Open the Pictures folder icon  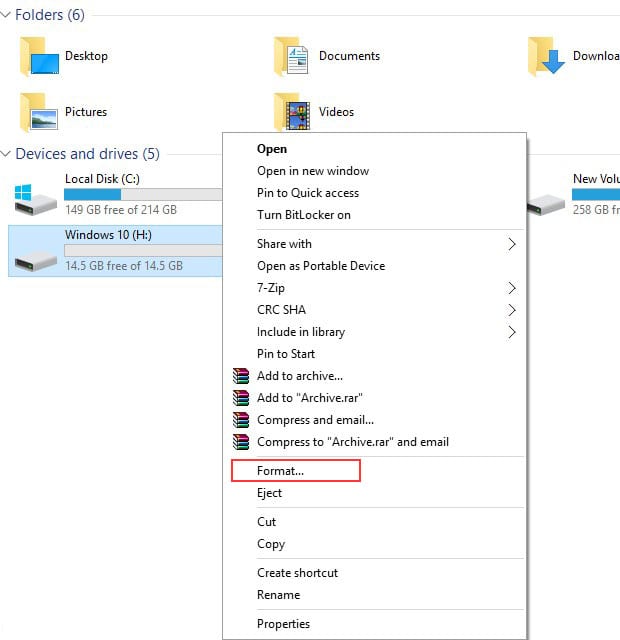click(39, 113)
